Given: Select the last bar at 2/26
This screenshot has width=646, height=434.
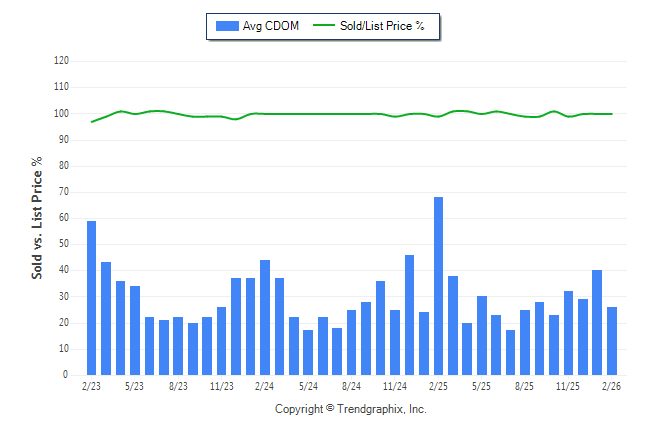Looking at the screenshot, I should pyautogui.click(x=612, y=341).
